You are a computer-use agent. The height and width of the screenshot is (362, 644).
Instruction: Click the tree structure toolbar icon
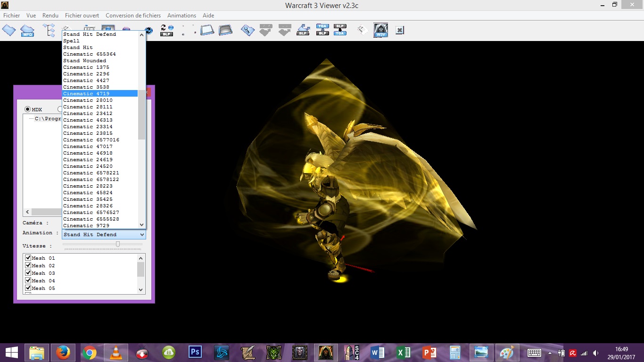(x=49, y=30)
